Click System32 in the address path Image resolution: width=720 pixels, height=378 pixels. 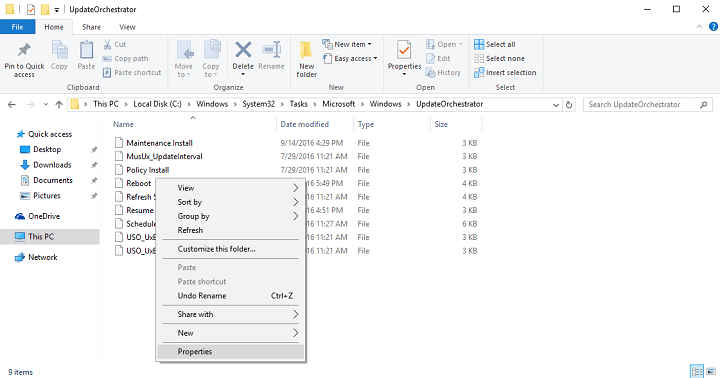pos(259,104)
